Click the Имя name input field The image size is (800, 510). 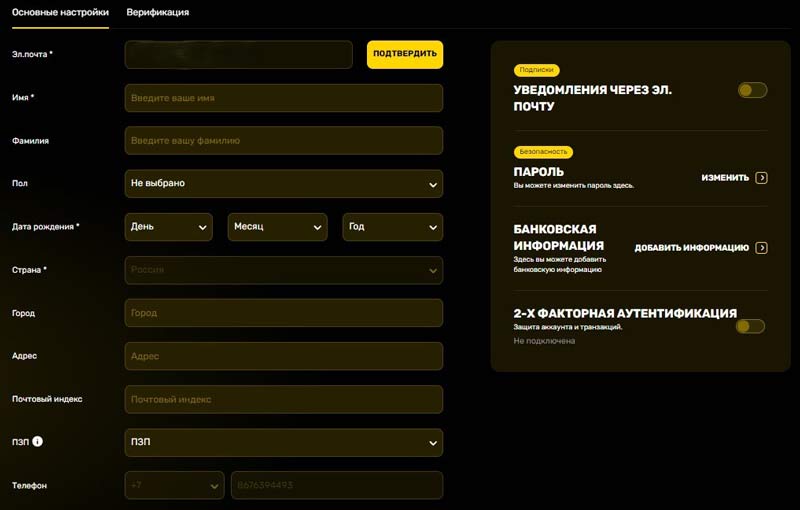click(x=283, y=98)
